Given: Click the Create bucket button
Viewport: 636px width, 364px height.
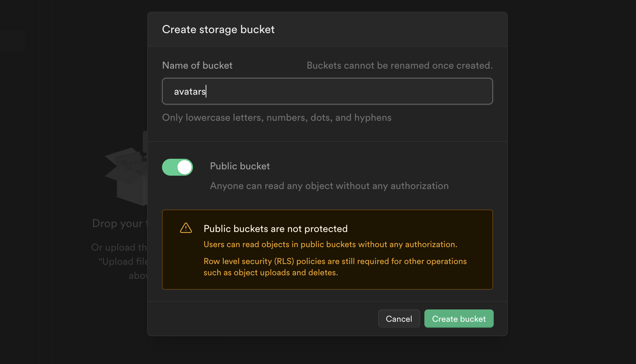Looking at the screenshot, I should pos(459,319).
